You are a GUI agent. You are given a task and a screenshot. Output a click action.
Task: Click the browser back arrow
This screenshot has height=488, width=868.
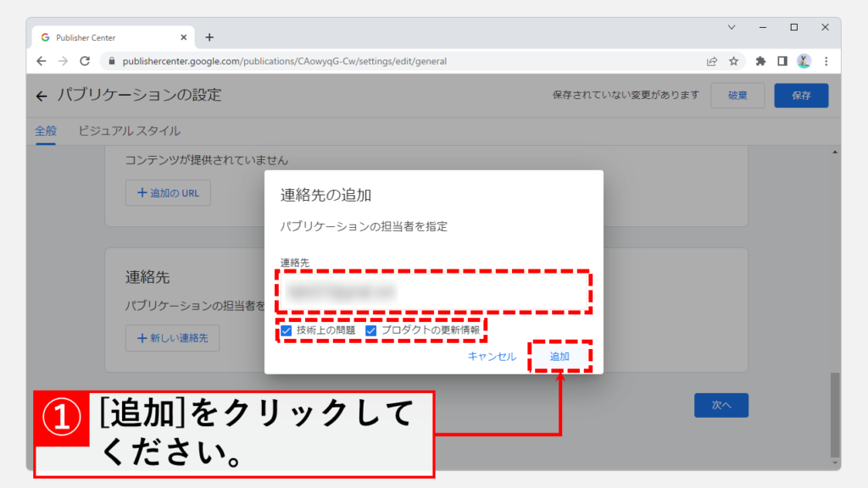click(42, 61)
